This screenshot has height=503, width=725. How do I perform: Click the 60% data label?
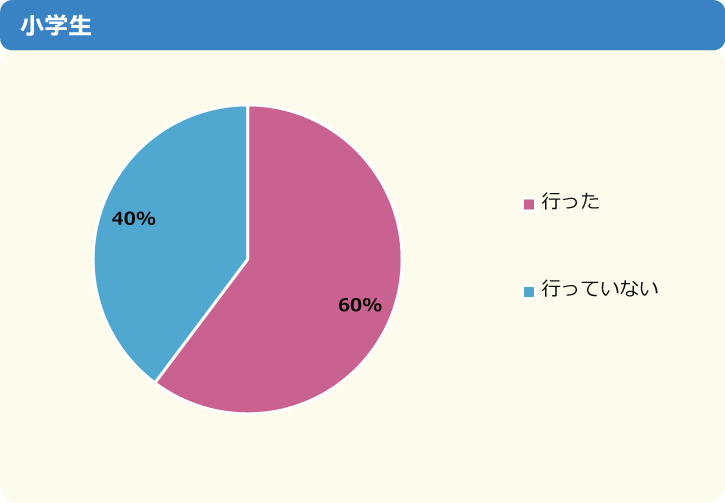coord(360,305)
